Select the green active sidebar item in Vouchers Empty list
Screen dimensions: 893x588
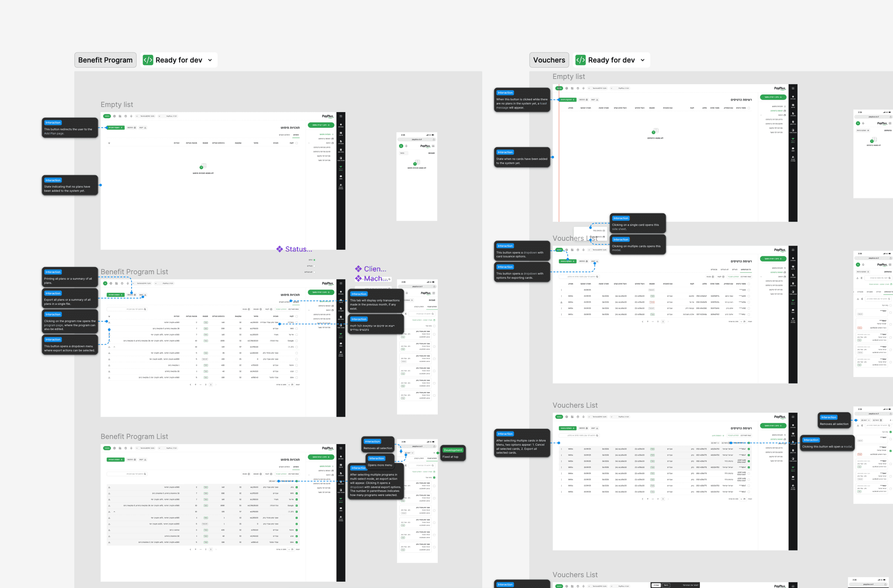tap(778, 111)
